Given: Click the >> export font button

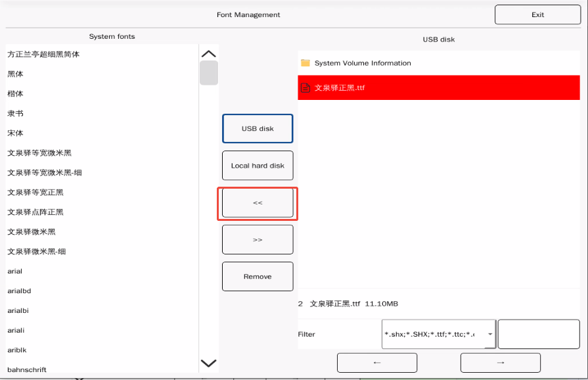Looking at the screenshot, I should click(x=258, y=240).
